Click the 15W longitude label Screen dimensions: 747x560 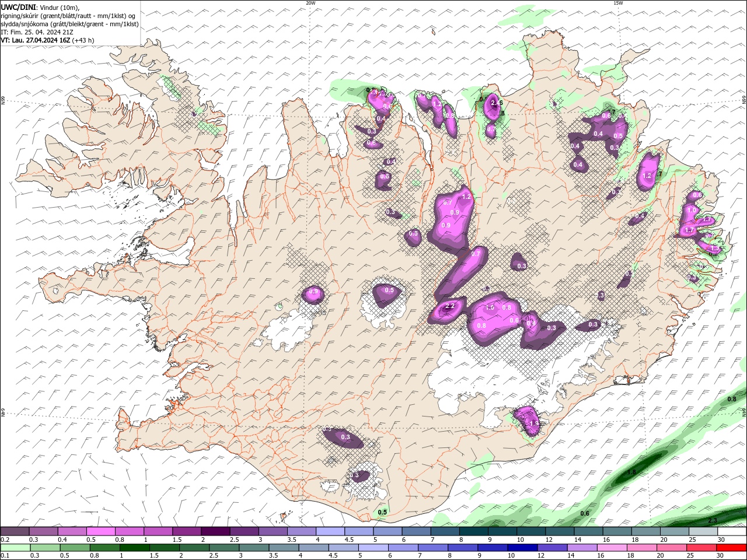coord(617,3)
